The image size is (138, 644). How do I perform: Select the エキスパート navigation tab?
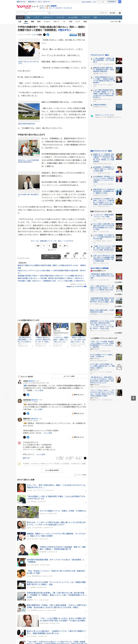tap(48, 17)
